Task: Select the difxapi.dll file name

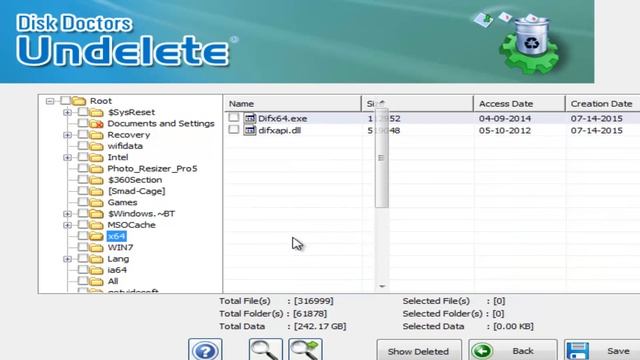Action: point(280,131)
